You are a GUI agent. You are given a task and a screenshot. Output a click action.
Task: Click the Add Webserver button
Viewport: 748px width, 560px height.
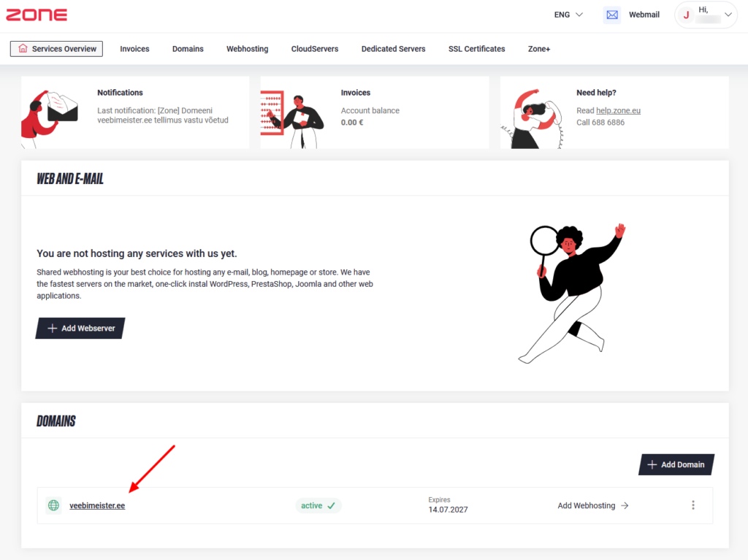pos(81,329)
